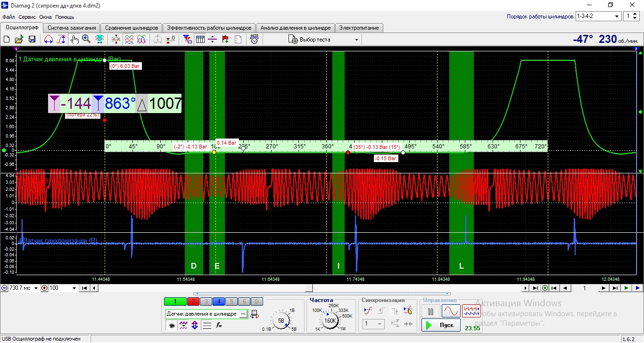
Task: Click the horizontal timeline scrollbar thumb
Action: pos(308,288)
